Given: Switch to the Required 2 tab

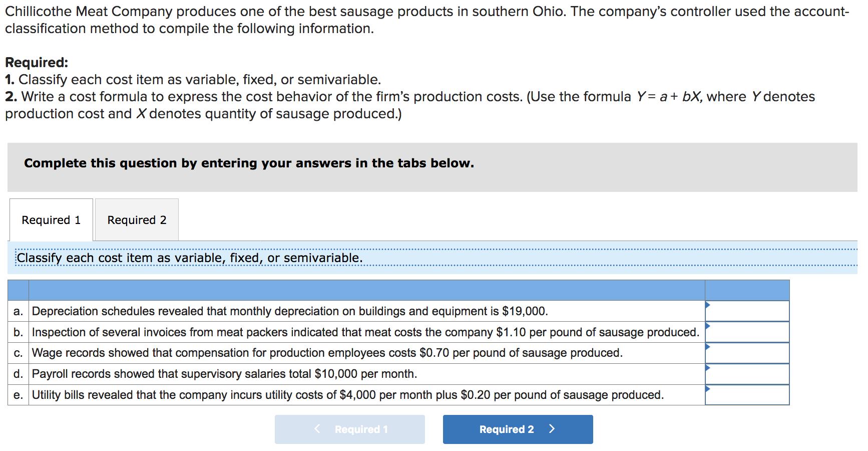Looking at the screenshot, I should (137, 219).
